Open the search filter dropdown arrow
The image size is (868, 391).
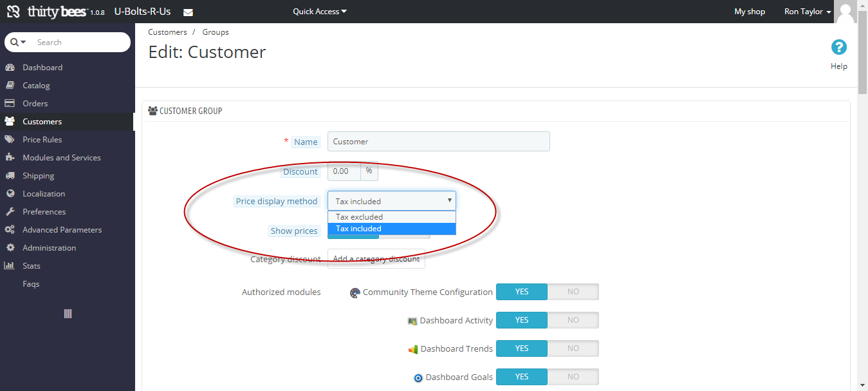24,43
